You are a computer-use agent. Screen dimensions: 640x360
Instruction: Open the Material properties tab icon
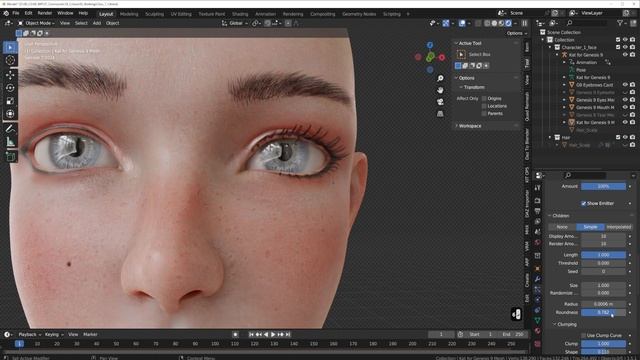pos(538,331)
